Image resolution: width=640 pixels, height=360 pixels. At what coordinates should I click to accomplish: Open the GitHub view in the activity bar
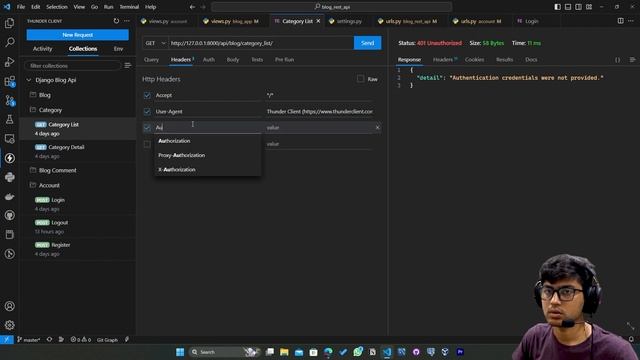coord(9,216)
